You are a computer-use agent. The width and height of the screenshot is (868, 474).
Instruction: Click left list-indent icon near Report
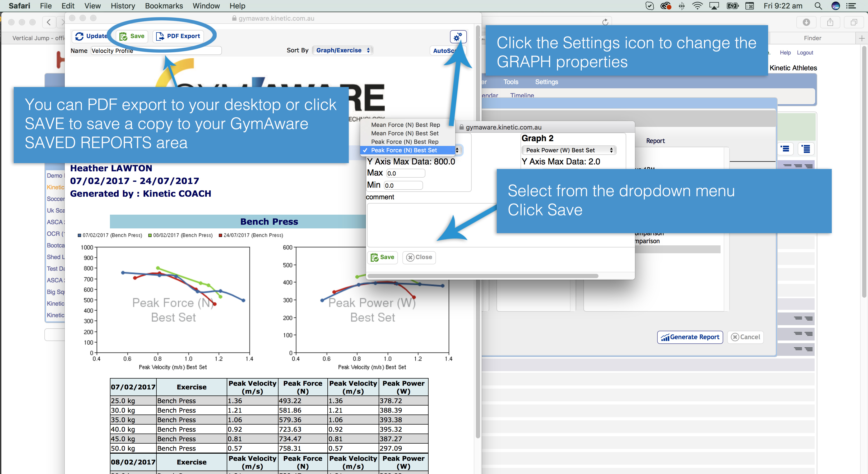click(786, 149)
